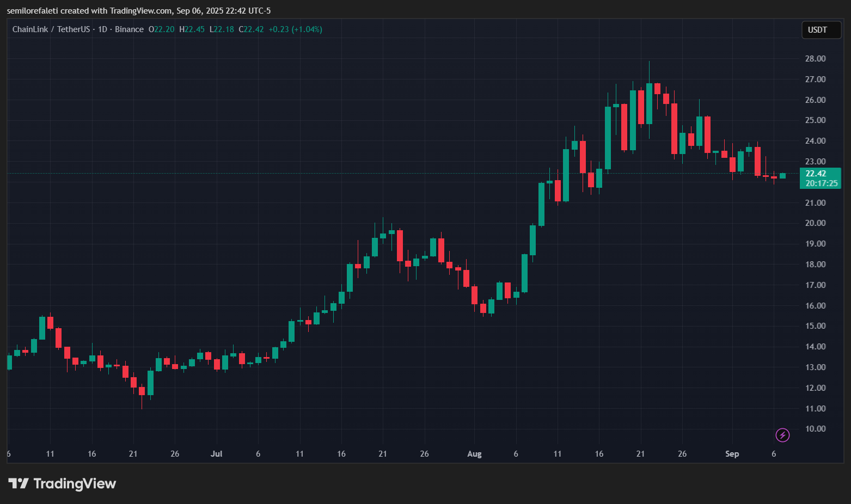Select the 1D timeframe label
Image resolution: width=851 pixels, height=504 pixels.
click(x=103, y=29)
